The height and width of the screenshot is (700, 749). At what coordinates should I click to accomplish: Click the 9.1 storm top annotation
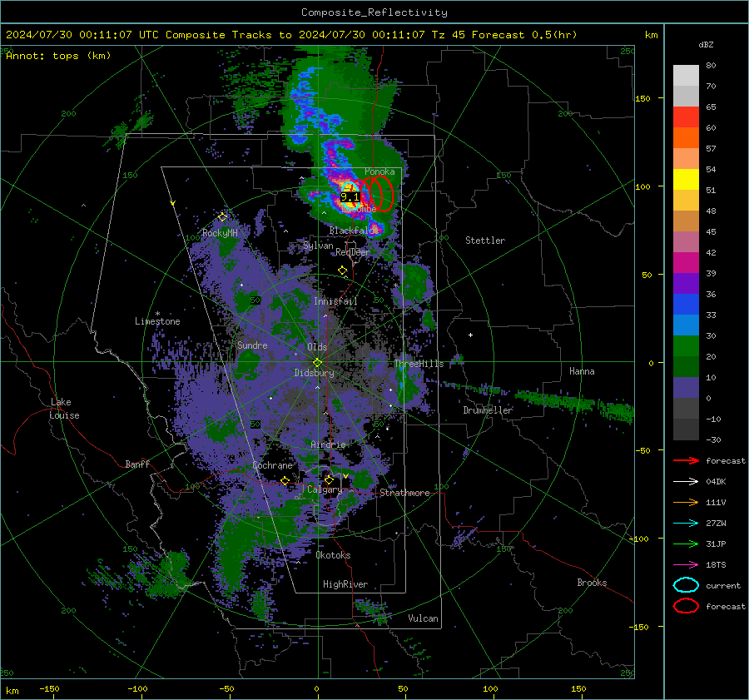coord(350,197)
